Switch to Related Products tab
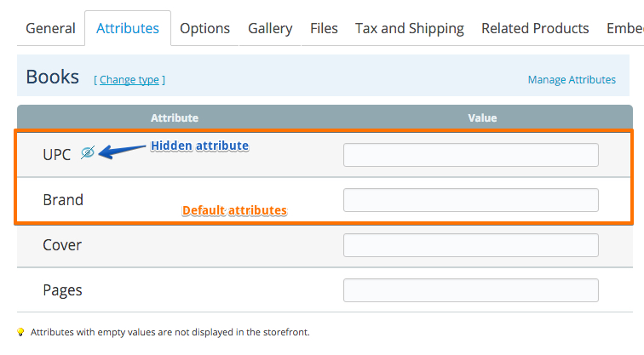 pos(535,28)
